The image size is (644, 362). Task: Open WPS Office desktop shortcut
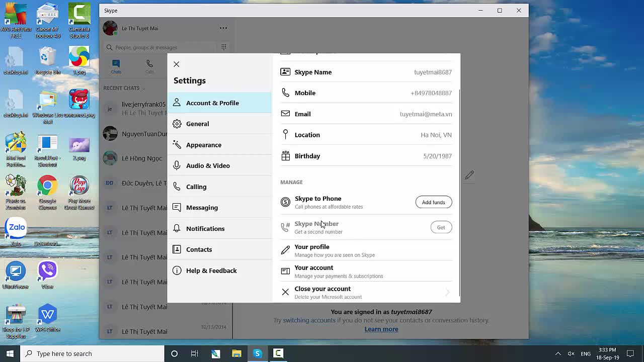[x=47, y=318]
